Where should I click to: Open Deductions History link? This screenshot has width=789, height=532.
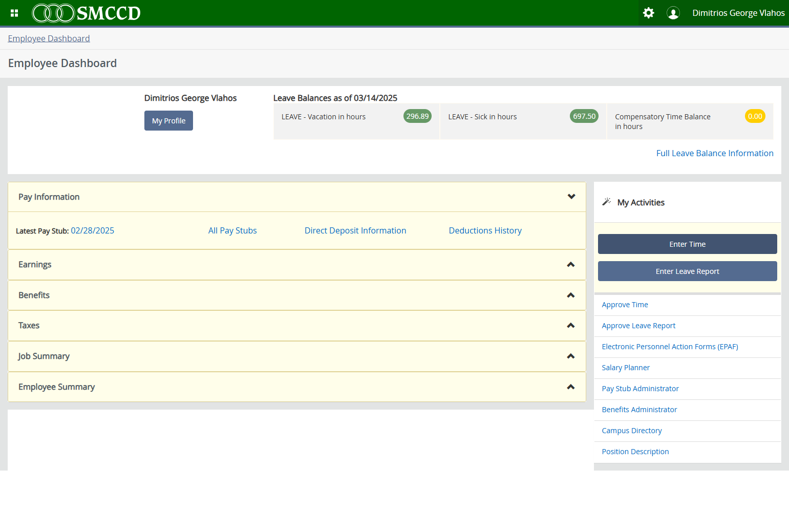coord(485,230)
